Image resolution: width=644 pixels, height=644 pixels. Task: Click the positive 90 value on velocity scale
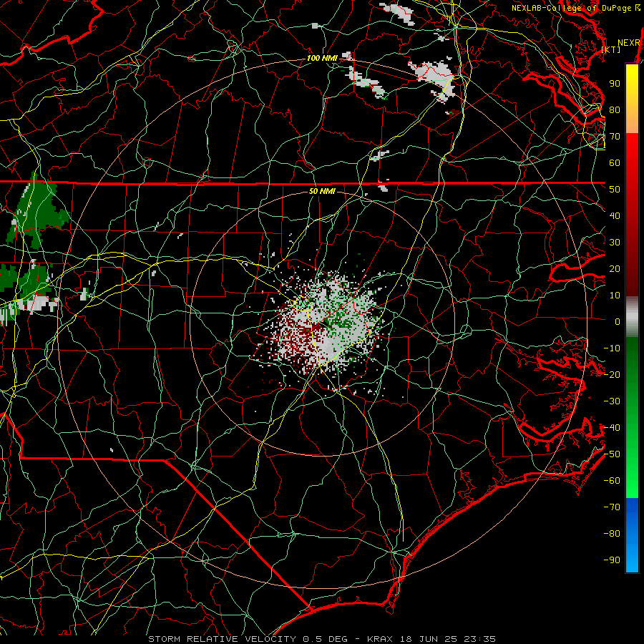click(x=615, y=84)
